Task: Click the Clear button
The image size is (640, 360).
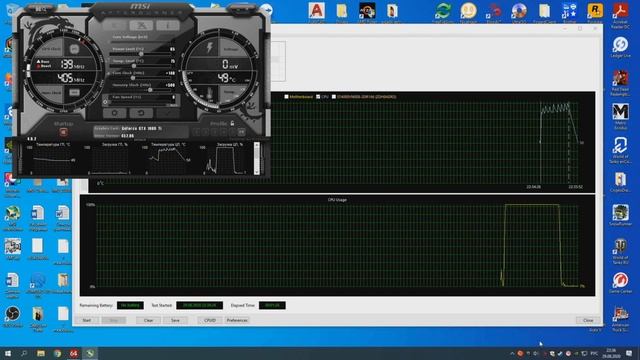Action: point(148,320)
